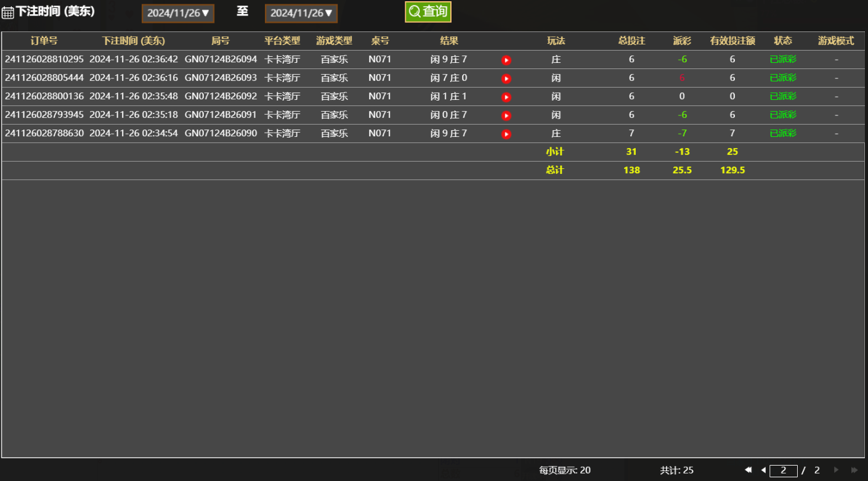Open the start date dropdown
Viewport: 868px width, 481px height.
pyautogui.click(x=178, y=13)
